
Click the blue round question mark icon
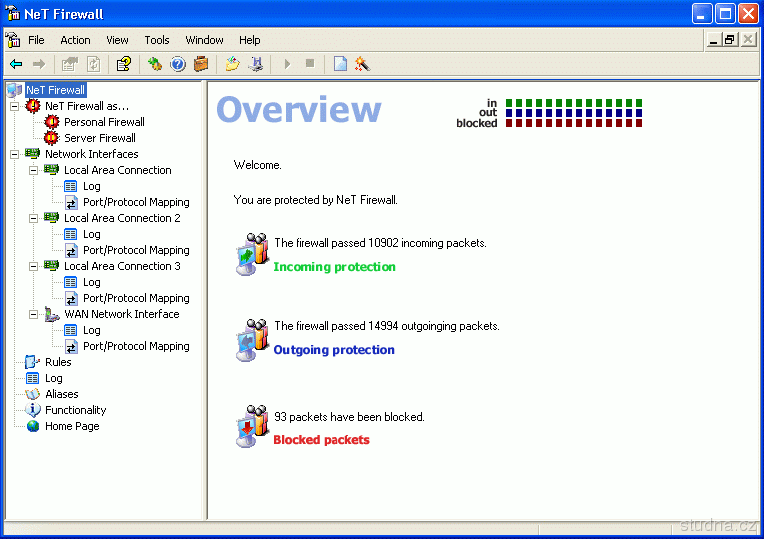coord(178,64)
